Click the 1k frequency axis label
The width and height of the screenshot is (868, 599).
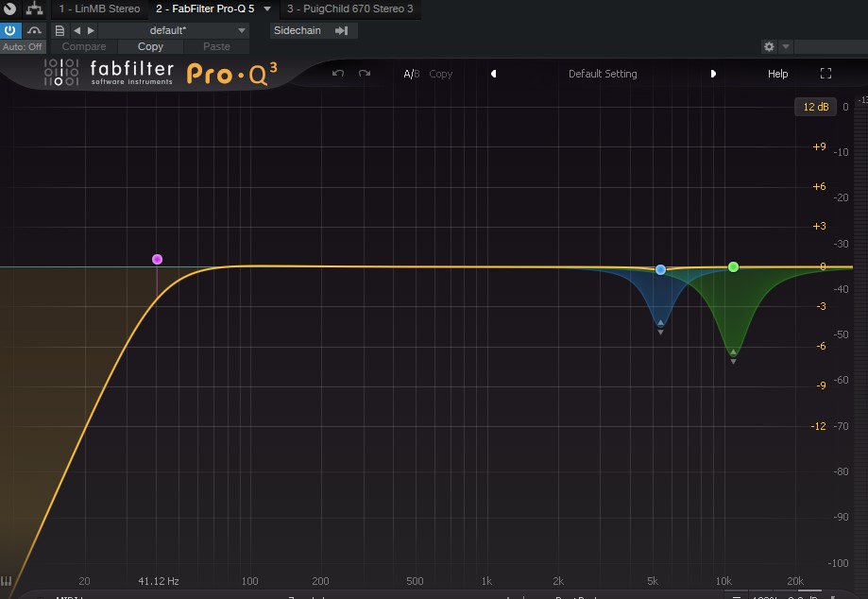(x=486, y=581)
